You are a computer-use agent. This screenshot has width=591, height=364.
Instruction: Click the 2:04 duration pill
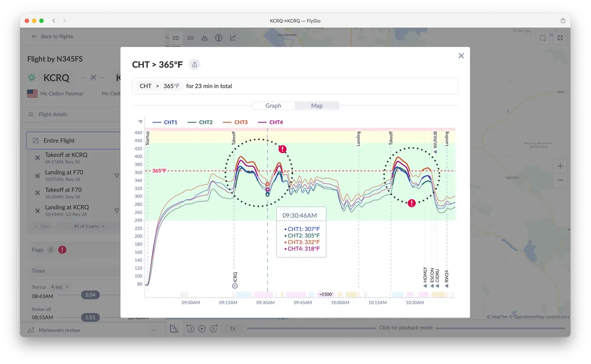(x=90, y=295)
